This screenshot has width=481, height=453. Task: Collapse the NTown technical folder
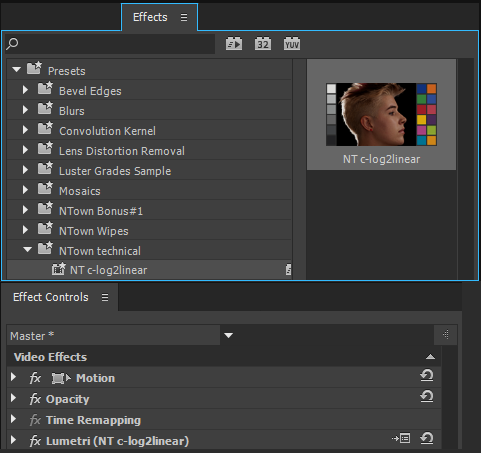(27, 249)
